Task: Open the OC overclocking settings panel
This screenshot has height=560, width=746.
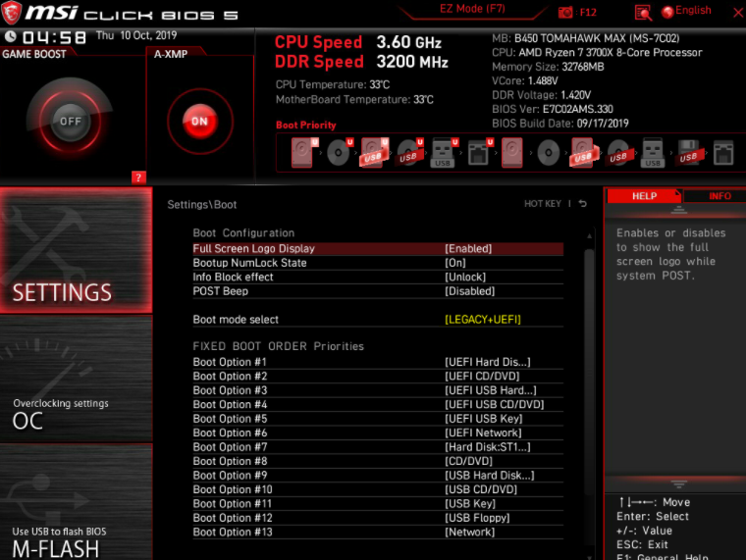Action: pyautogui.click(x=77, y=379)
